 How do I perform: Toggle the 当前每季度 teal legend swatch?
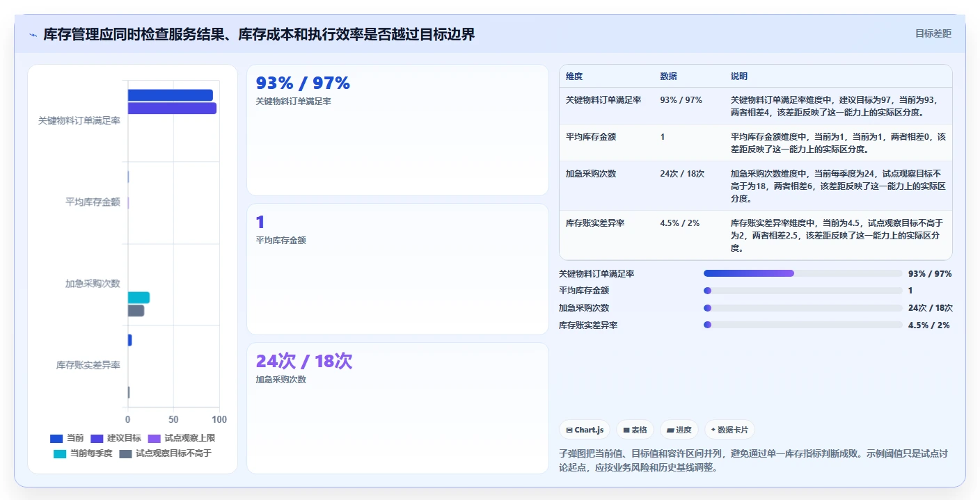60,453
